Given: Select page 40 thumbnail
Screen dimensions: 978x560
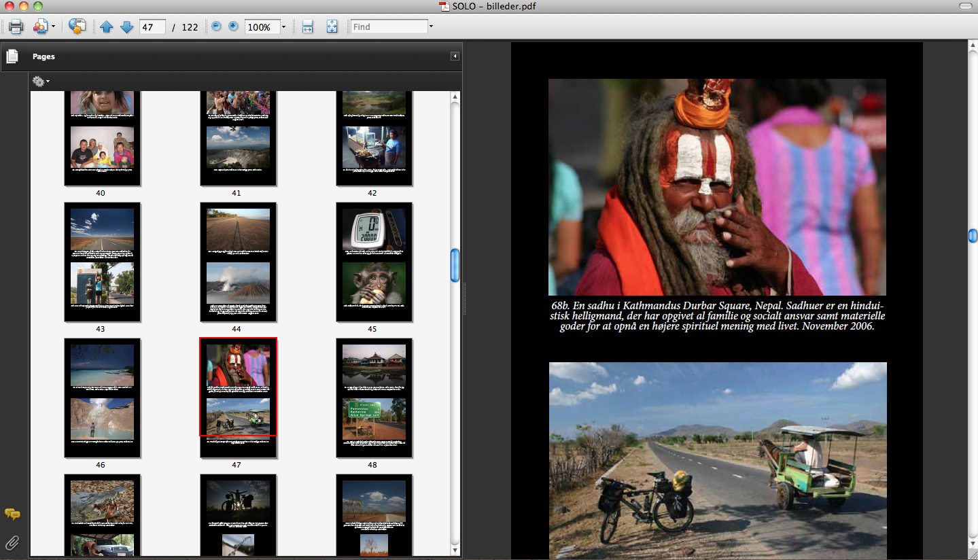Looking at the screenshot, I should 102,138.
